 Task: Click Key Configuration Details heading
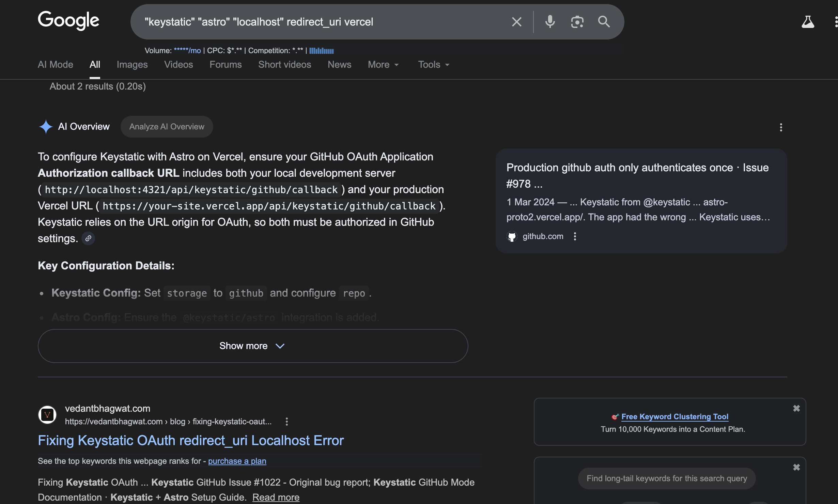tap(106, 266)
